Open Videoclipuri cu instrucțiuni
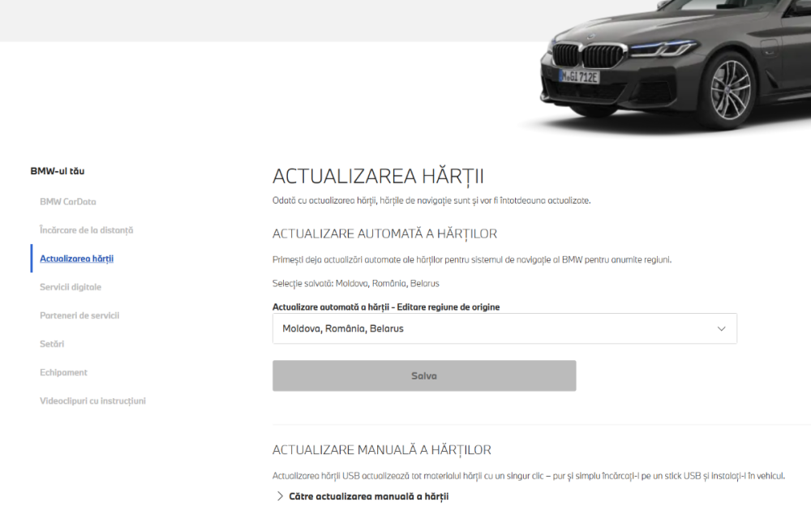Image resolution: width=811 pixels, height=532 pixels. pyautogui.click(x=92, y=401)
